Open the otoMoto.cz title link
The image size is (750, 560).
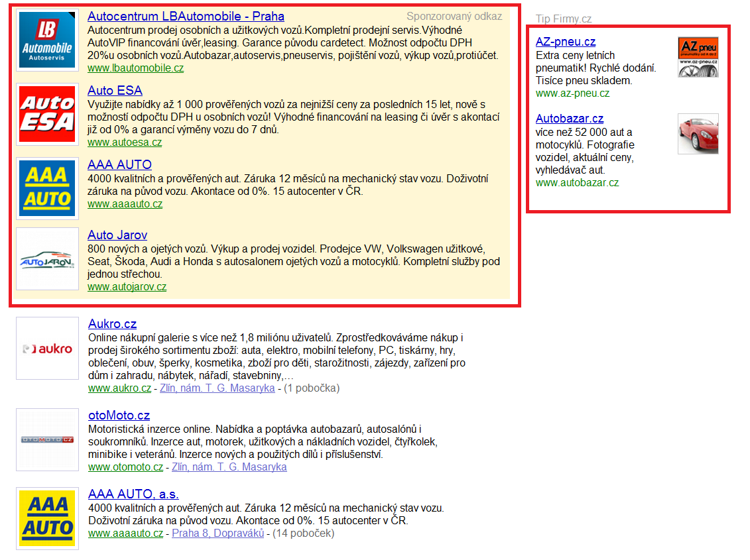[119, 415]
